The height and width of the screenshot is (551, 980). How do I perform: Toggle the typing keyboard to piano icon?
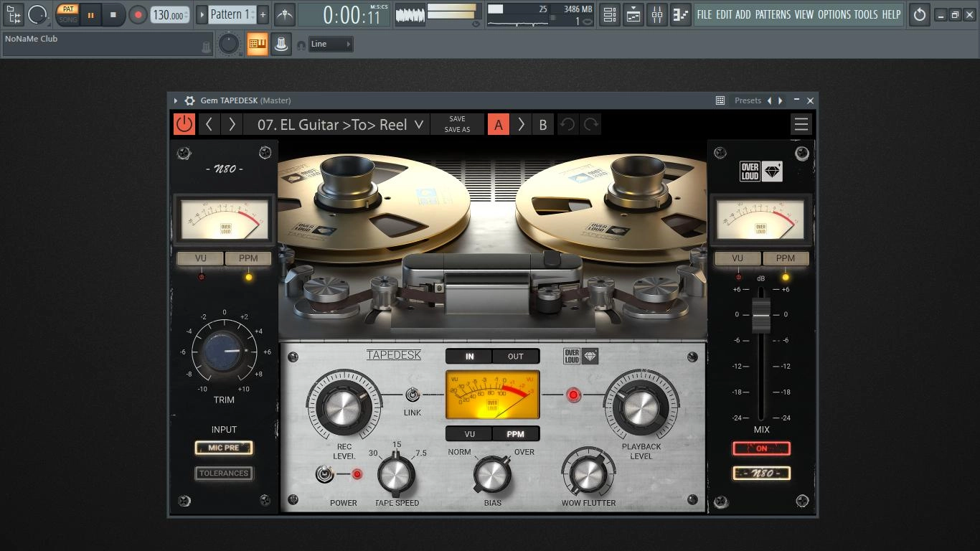(258, 44)
